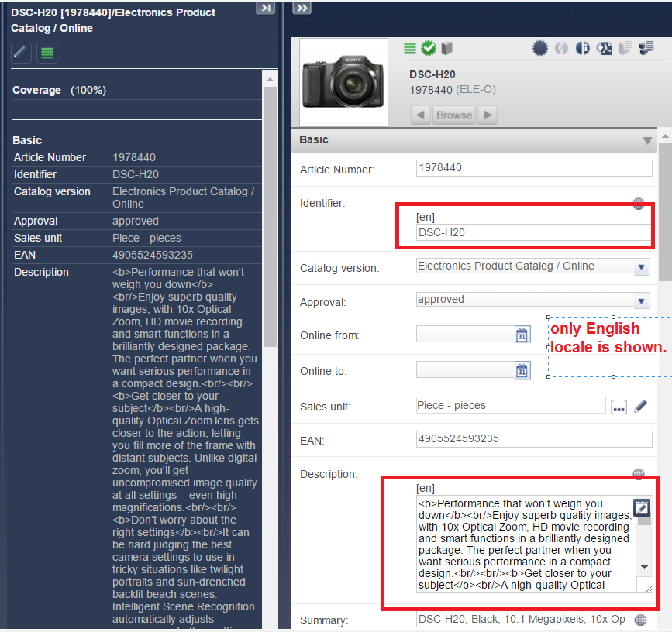Open the calendar picker for Online to

[x=522, y=371]
